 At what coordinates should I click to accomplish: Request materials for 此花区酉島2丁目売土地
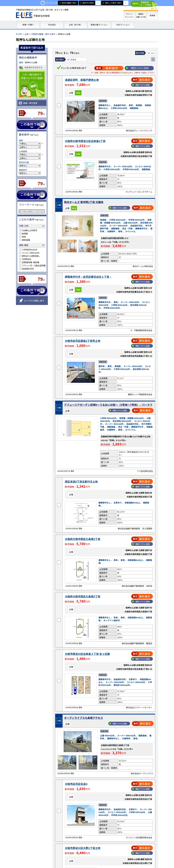[142, 341]
